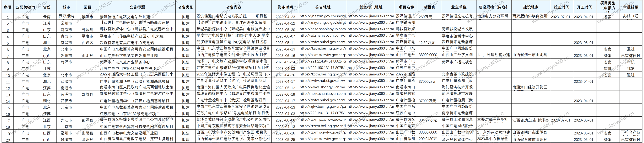
Task: Select the '匹配关键词' header cell
Action: [x=25, y=7]
